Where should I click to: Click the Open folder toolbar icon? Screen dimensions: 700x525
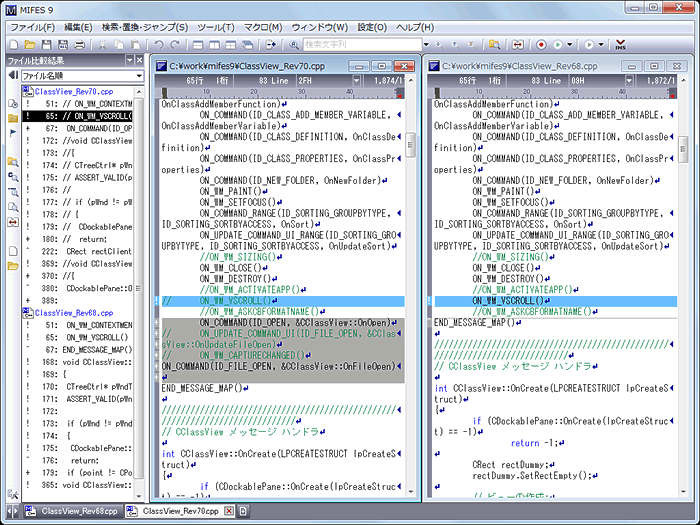29,45
